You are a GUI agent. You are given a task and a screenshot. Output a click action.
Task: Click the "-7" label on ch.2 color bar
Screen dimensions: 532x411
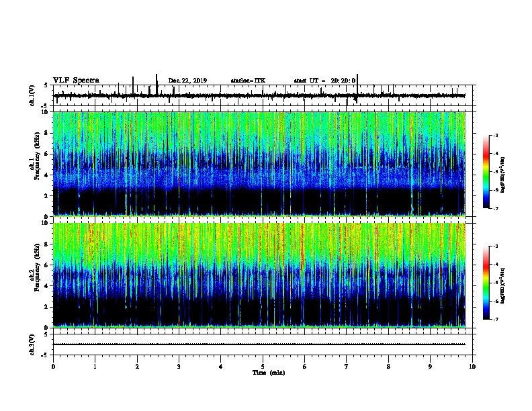[496, 320]
